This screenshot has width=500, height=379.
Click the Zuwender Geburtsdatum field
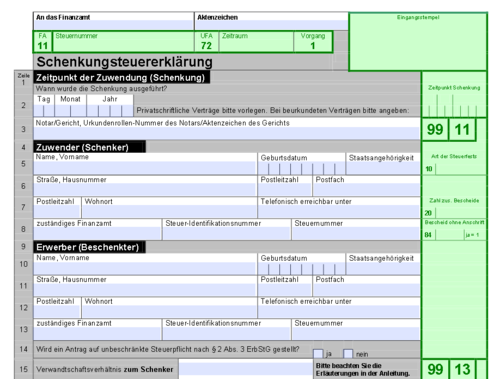302,168
